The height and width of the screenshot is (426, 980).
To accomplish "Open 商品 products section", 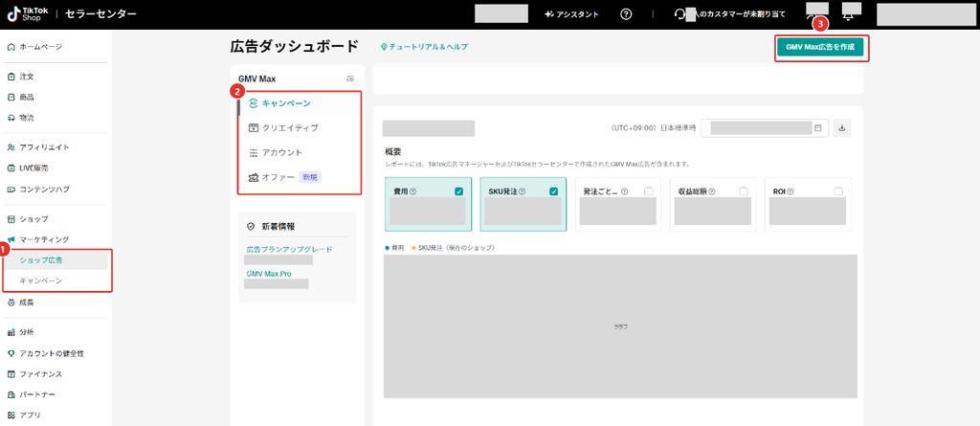I will pos(21,98).
